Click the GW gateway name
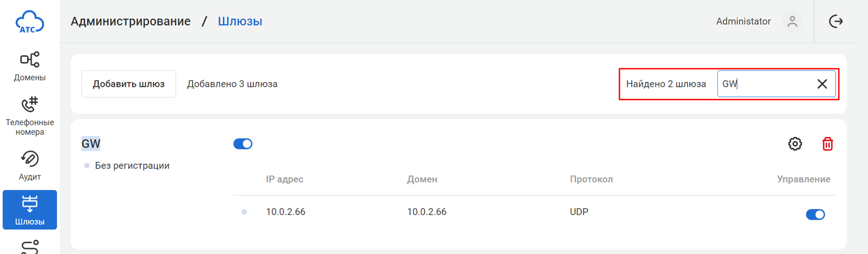Screen dimensions: 868x254 click(91, 144)
